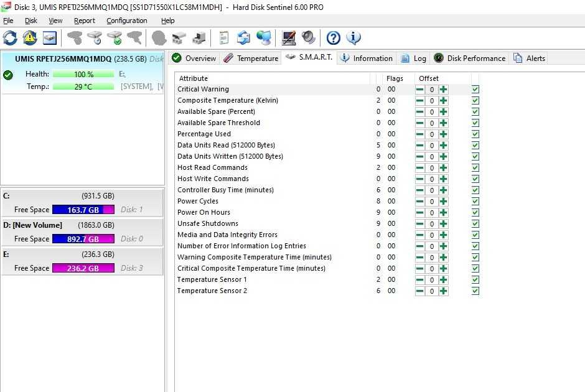Click the Attribute column header

click(273, 78)
